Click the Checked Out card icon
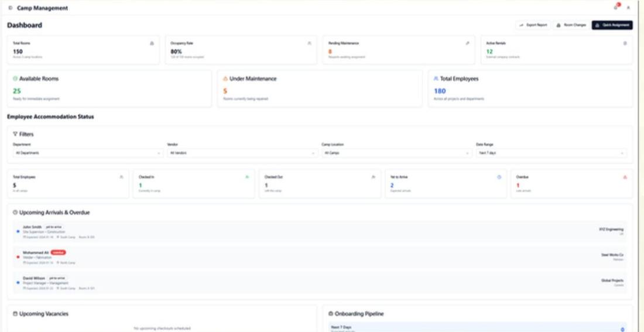Viewport: 644px width, 332px height. (373, 177)
